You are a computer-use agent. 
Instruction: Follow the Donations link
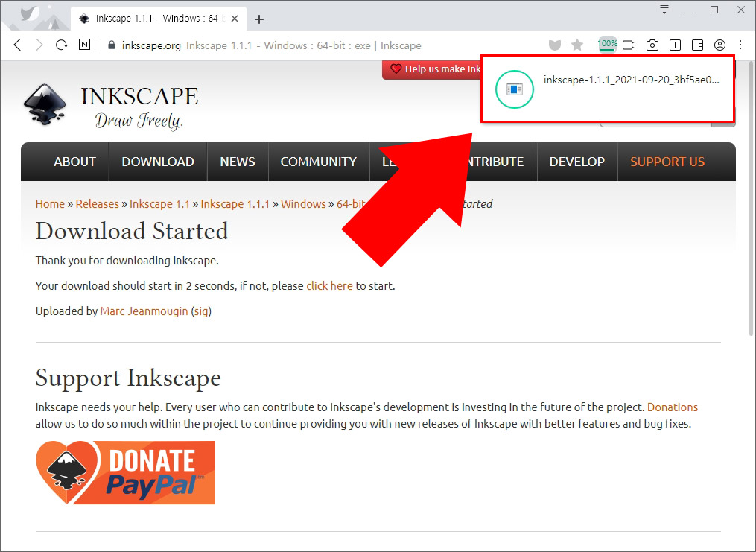coord(672,407)
